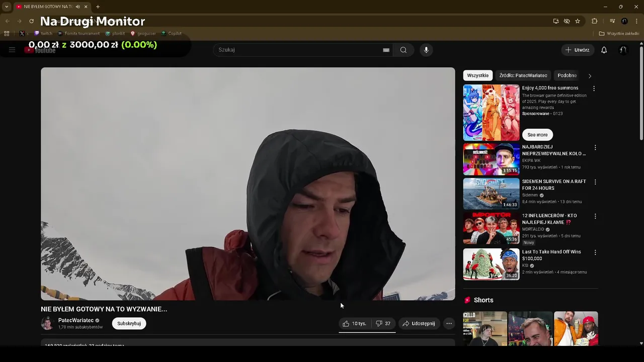This screenshot has width=644, height=362.
Task: Open more actions below the video
Action: [x=449, y=323]
